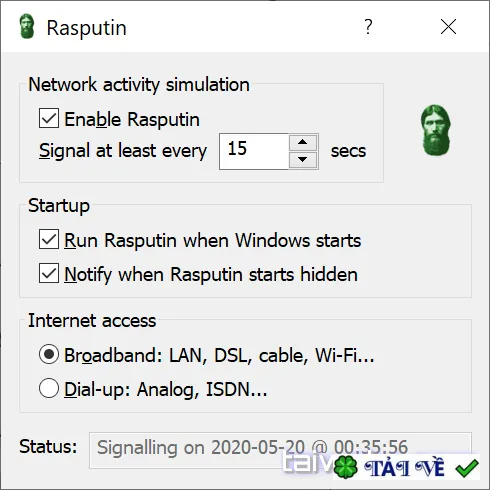Open the help question mark button
Screen dimensions: 490x490
[x=368, y=27]
